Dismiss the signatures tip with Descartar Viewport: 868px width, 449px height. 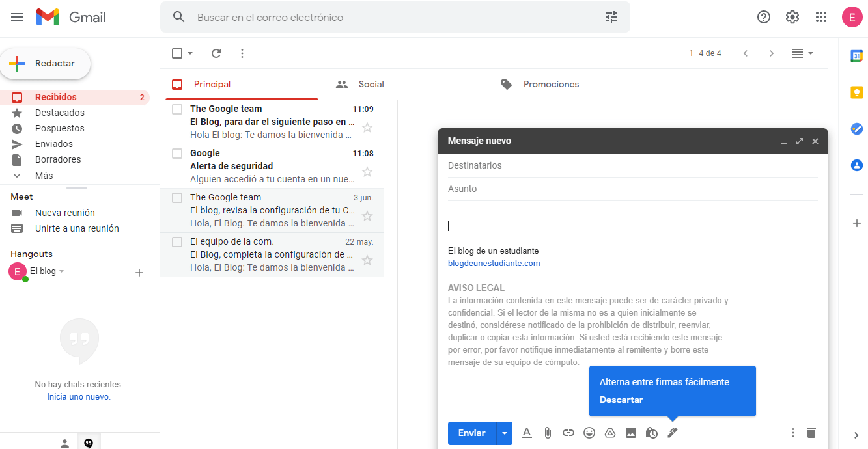click(x=621, y=400)
